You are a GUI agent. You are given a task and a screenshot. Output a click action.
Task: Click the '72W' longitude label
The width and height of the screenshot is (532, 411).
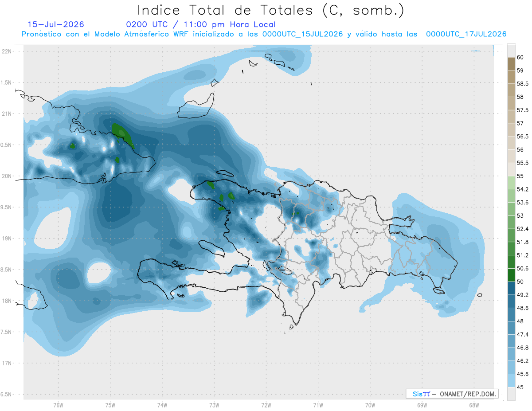point(266,405)
